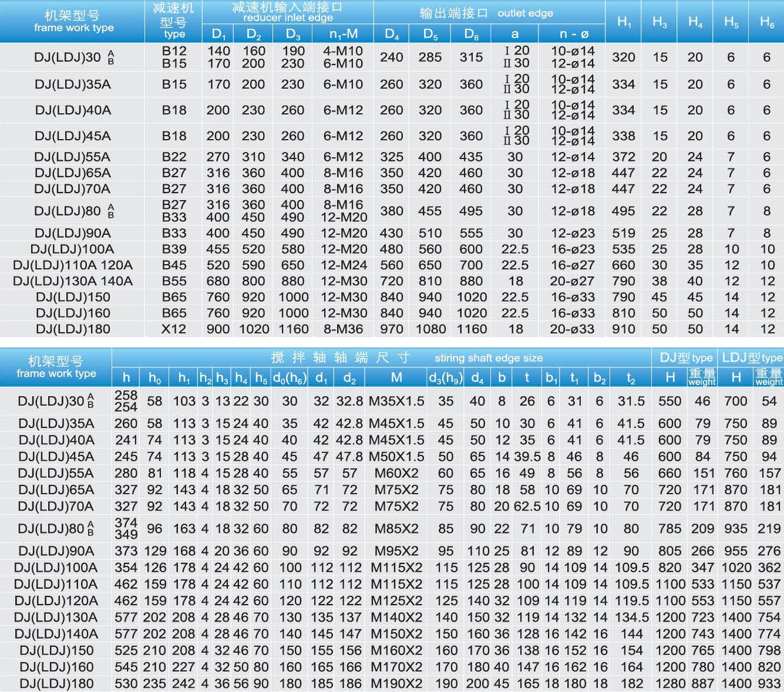Click the 'M' column header in lower table
This screenshot has width=784, height=692.
click(x=396, y=377)
